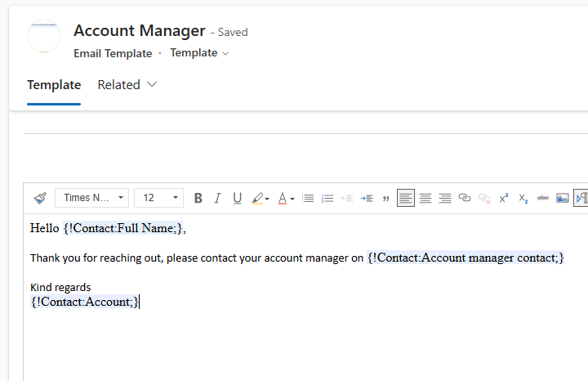Switch to the Template tab
The image size is (588, 381).
[54, 85]
